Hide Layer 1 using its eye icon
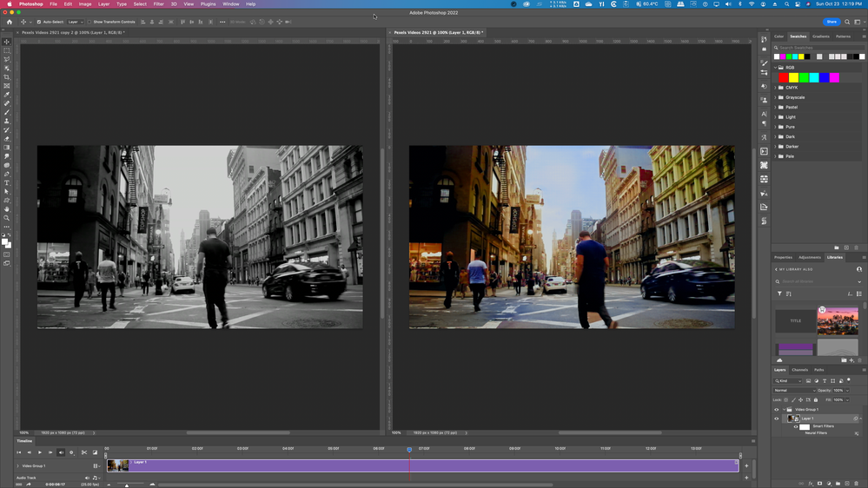Viewport: 868px width, 488px height. 777,419
